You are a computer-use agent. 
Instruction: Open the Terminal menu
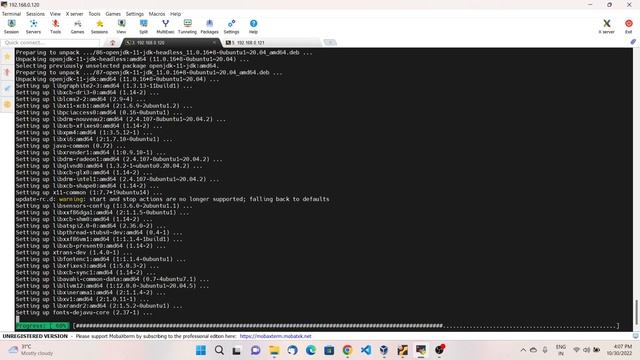(11, 14)
